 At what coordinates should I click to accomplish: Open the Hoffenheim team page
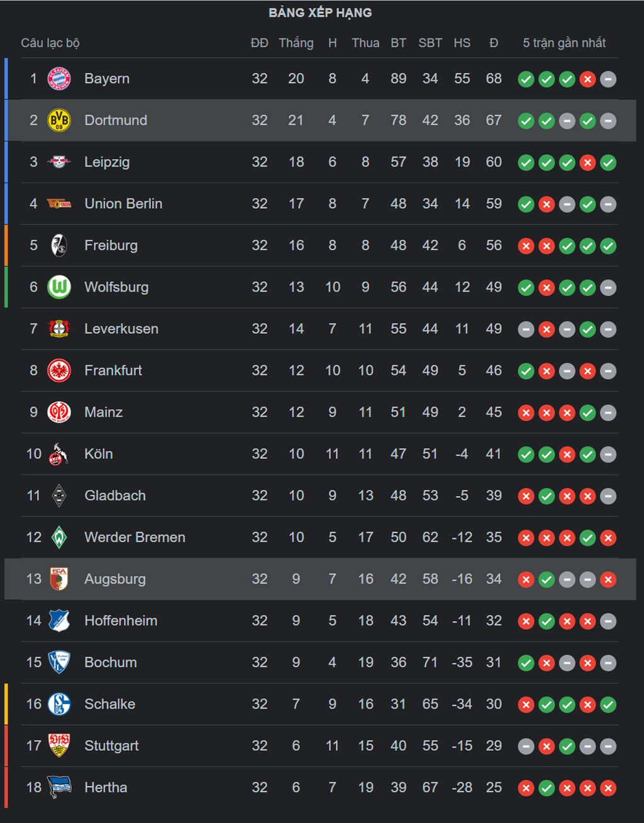point(121,621)
